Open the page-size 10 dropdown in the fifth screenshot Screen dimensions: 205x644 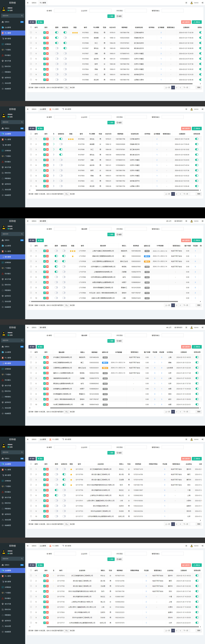click(67, 524)
